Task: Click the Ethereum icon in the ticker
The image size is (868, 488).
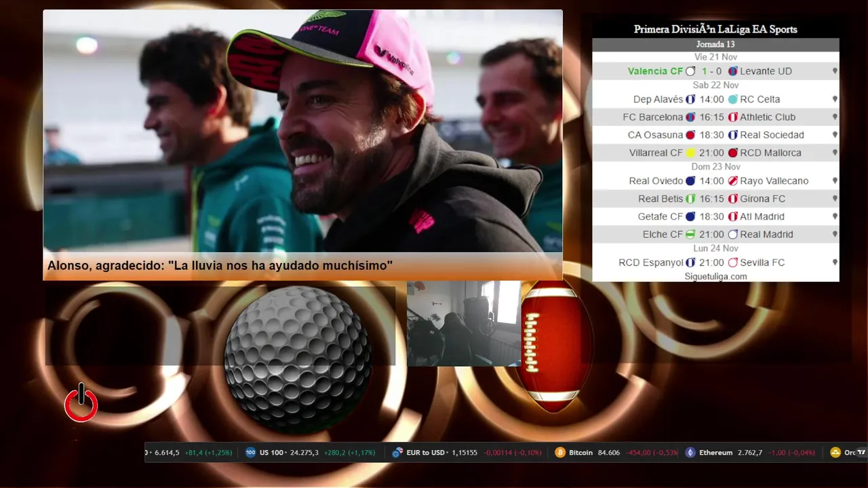Action: [690, 452]
